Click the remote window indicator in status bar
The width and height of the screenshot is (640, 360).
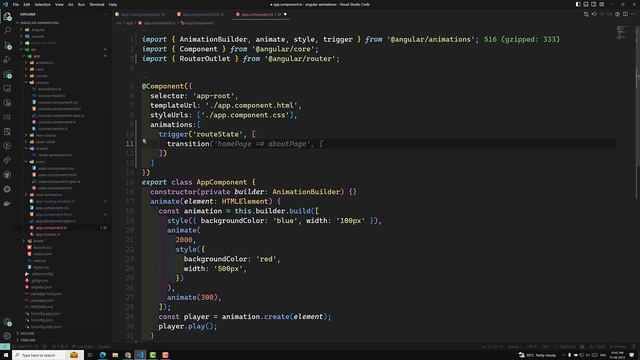tap(4, 347)
